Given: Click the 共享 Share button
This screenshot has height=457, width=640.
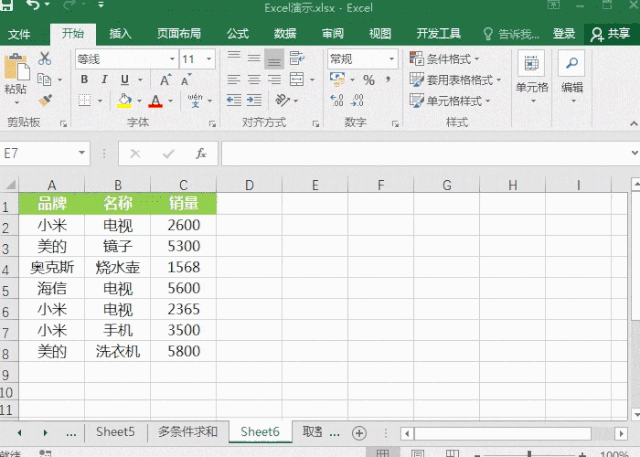Looking at the screenshot, I should pos(610,34).
